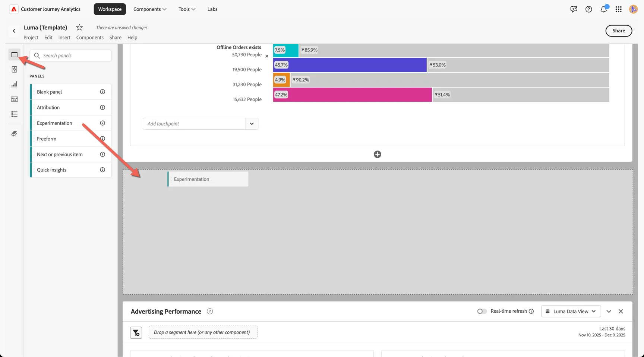The image size is (644, 357).
Task: Open the notifications bell
Action: point(604,9)
